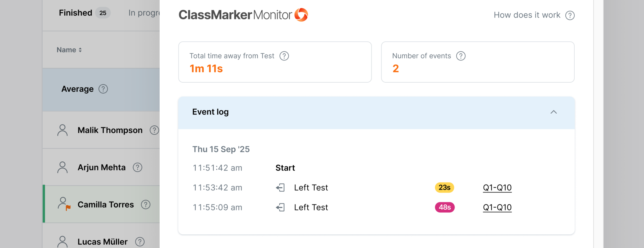The height and width of the screenshot is (248, 644).
Task: Click help icon next to Total time away
Action: pos(284,56)
